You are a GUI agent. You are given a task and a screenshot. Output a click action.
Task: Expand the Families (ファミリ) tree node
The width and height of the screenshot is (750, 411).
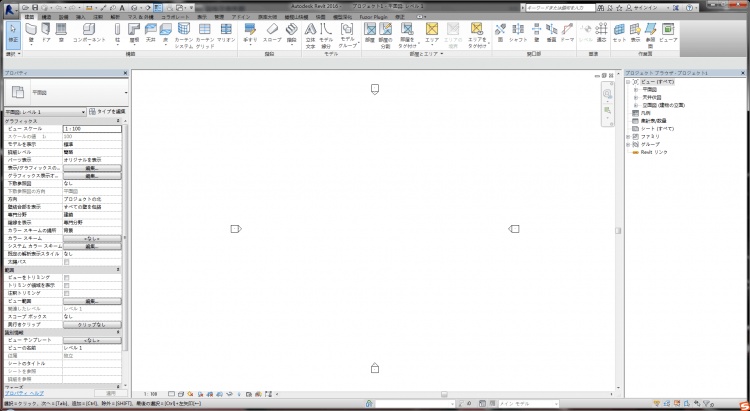(628, 135)
